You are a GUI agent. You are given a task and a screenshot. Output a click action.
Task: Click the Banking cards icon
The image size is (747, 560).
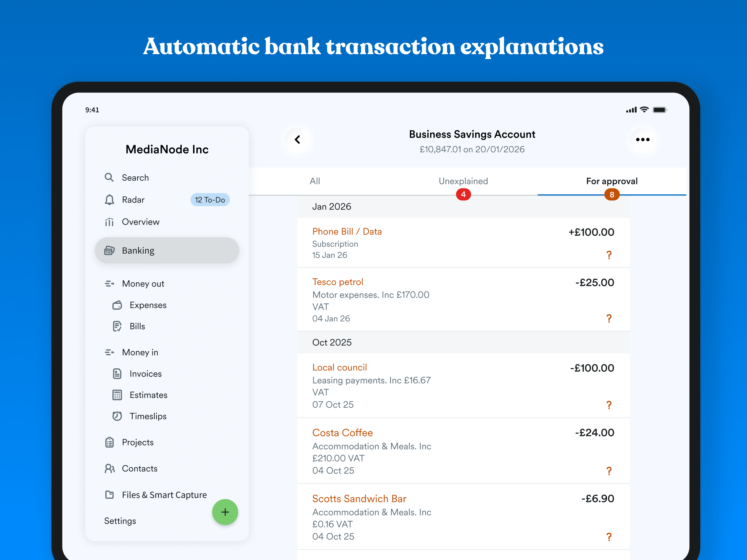click(x=109, y=251)
